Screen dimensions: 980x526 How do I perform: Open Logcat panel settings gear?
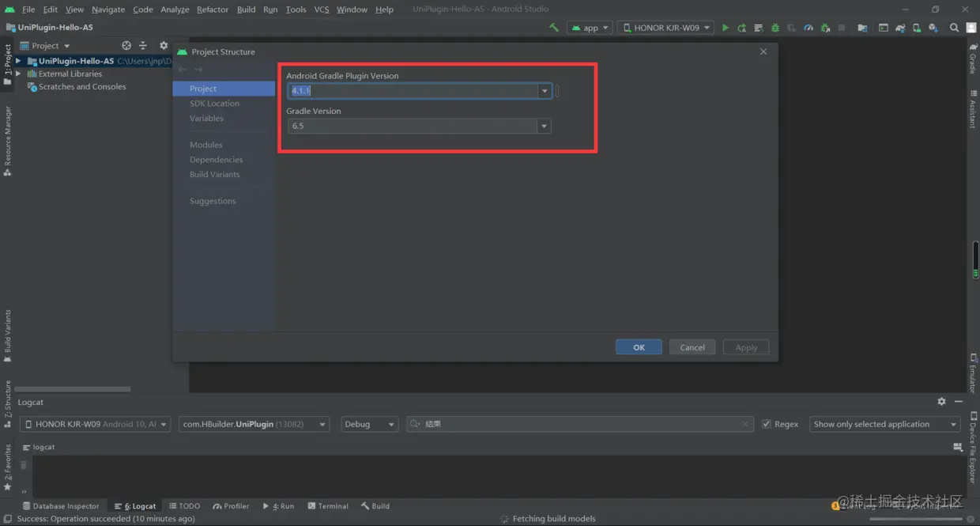941,402
